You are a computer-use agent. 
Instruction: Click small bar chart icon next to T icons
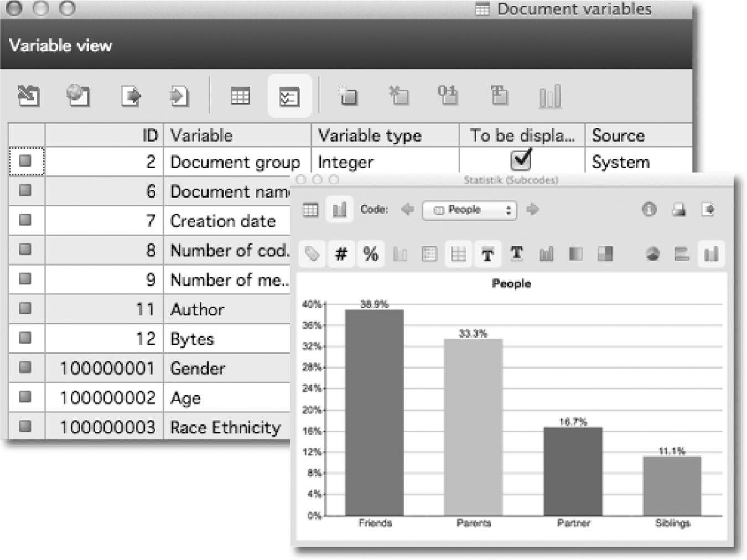click(x=546, y=254)
